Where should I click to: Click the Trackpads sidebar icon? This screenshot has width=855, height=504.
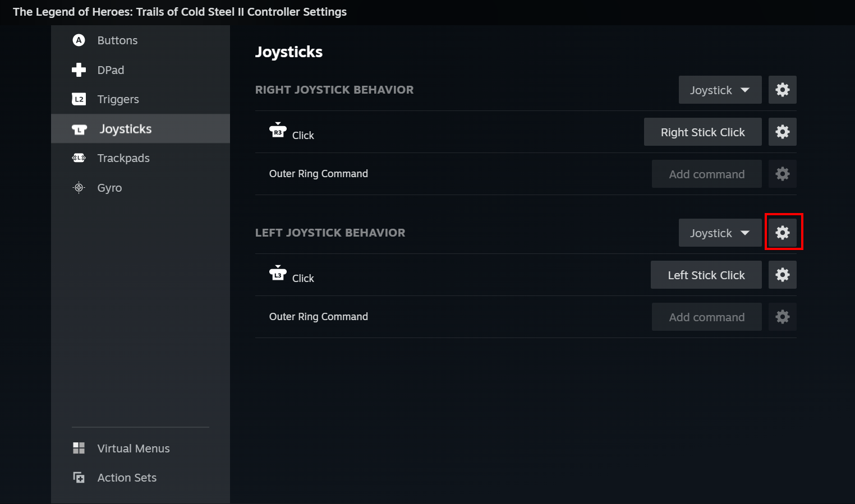[x=79, y=158]
